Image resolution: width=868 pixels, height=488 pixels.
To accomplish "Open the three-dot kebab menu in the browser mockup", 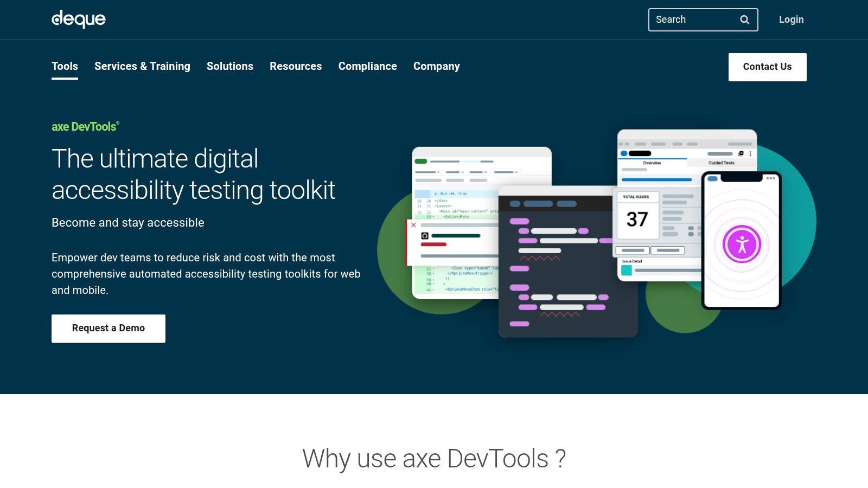I will [x=751, y=153].
